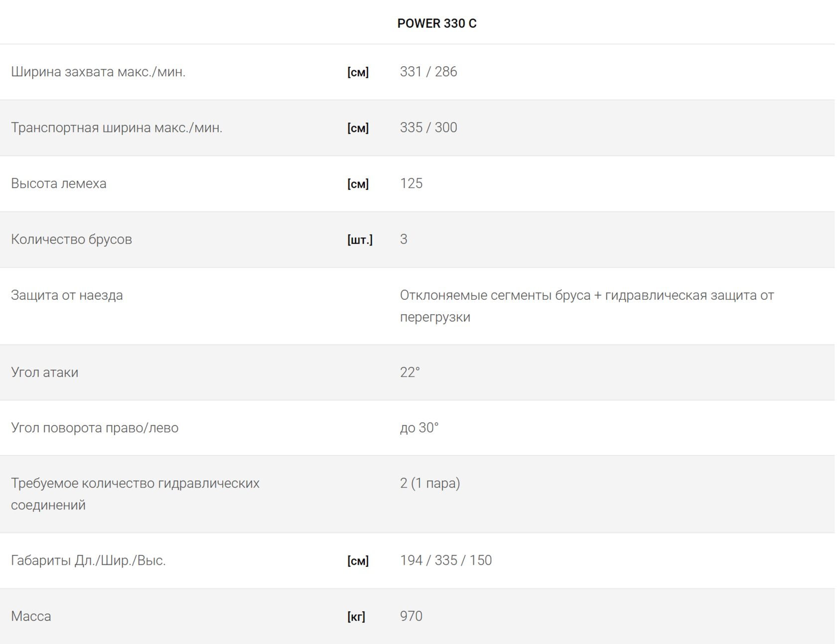Click the 'Высота лемеха' row label
The width and height of the screenshot is (837, 644).
pyautogui.click(x=59, y=183)
